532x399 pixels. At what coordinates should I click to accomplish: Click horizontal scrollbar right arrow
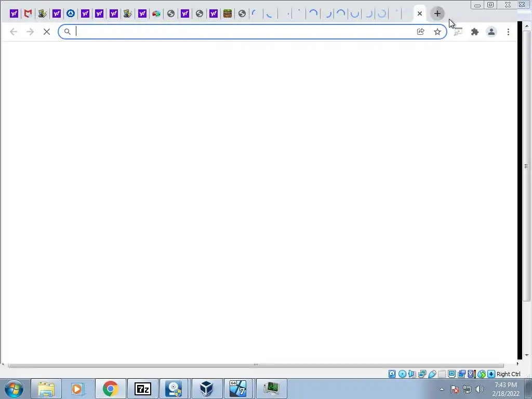pyautogui.click(x=518, y=364)
